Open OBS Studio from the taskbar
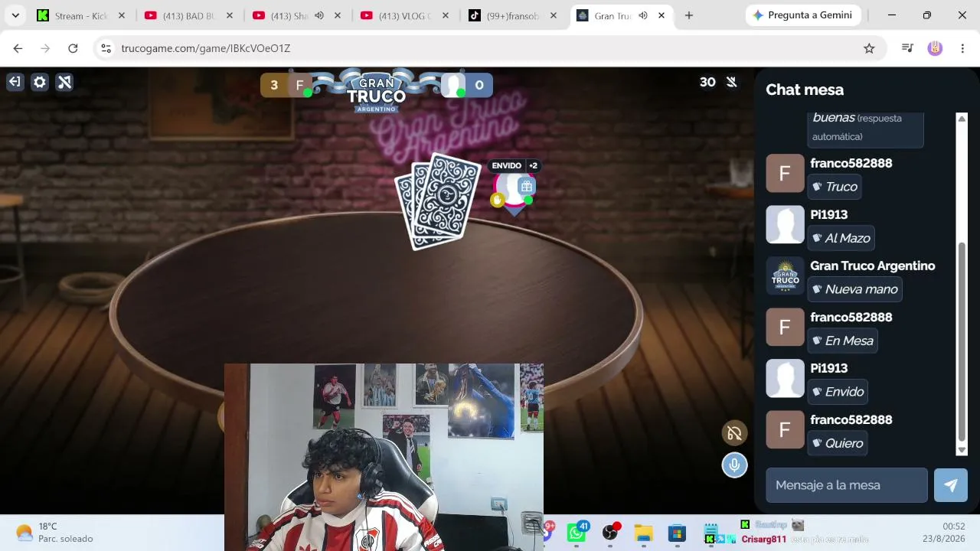The image size is (980, 551). click(610, 533)
